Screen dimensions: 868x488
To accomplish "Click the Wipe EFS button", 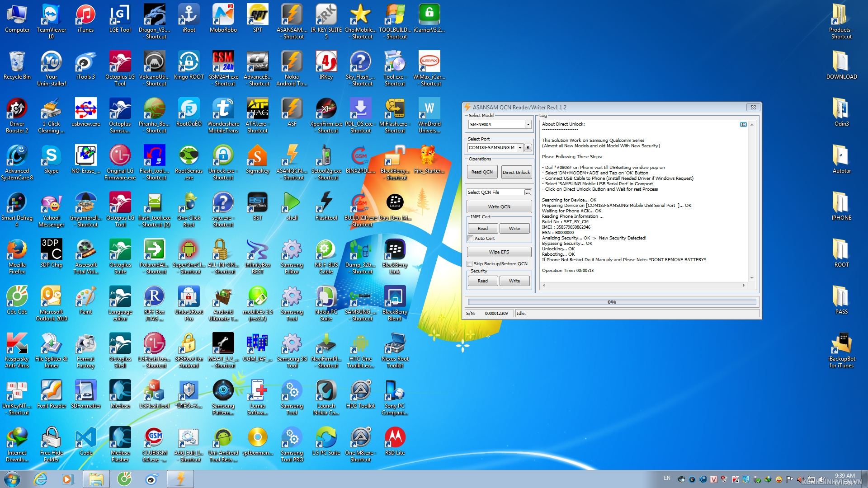I will pyautogui.click(x=499, y=252).
